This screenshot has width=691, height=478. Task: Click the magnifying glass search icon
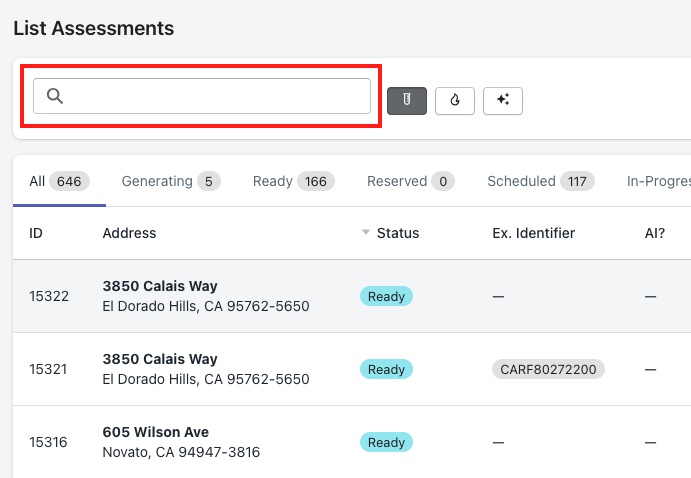coord(55,96)
